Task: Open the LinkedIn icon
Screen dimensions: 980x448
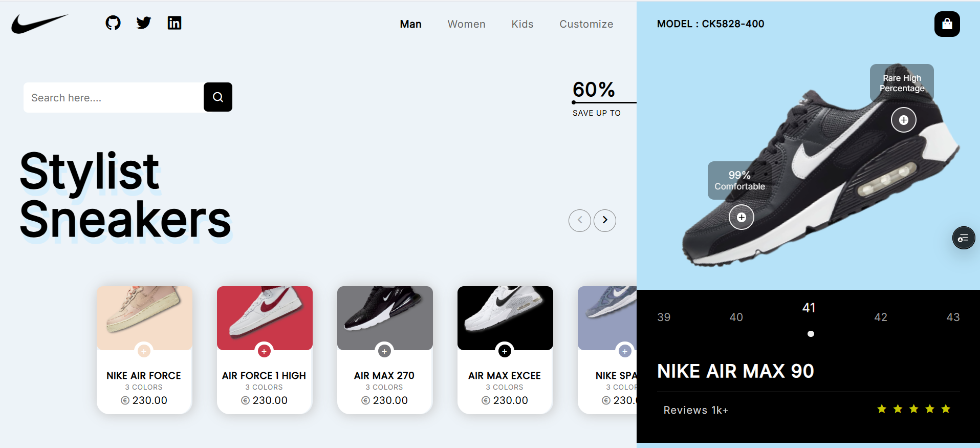Action: click(175, 23)
